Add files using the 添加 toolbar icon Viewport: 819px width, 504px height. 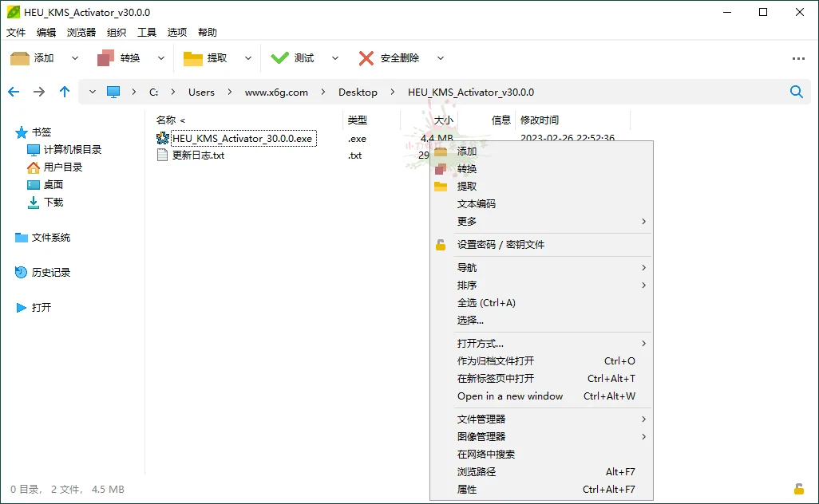point(21,57)
